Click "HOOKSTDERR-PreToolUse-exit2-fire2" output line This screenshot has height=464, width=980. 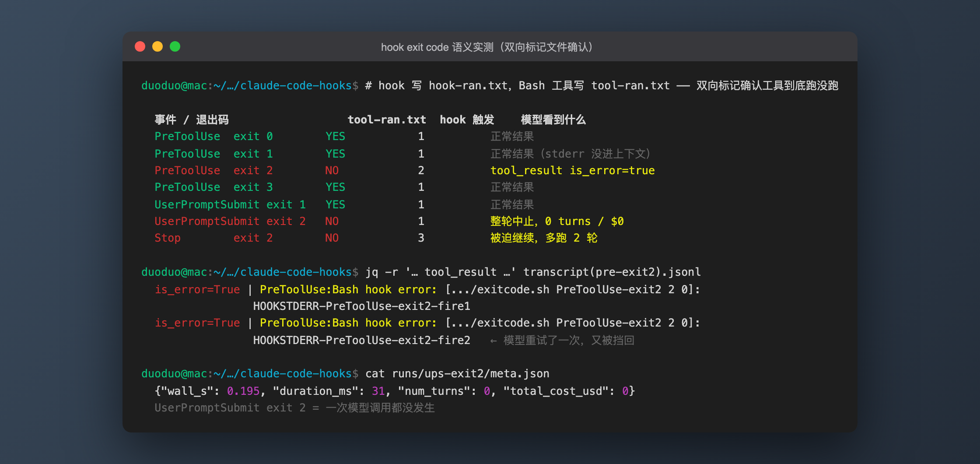(x=361, y=340)
